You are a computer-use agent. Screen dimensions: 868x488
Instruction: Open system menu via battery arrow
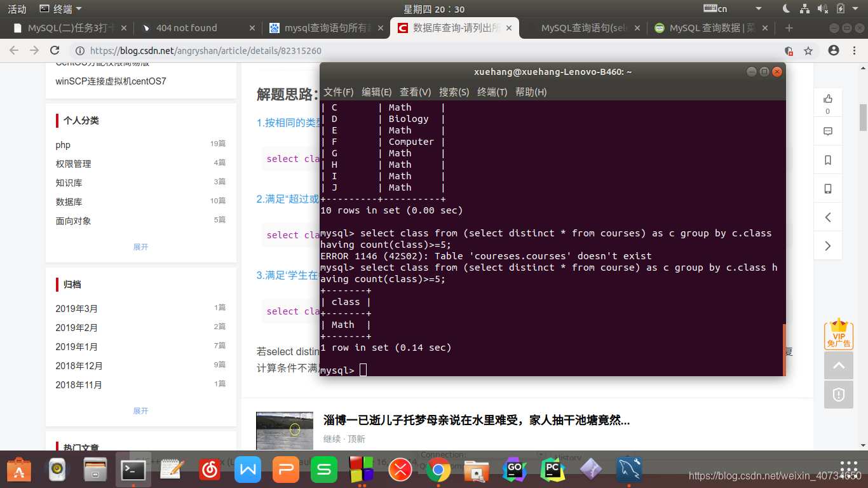[x=856, y=9]
